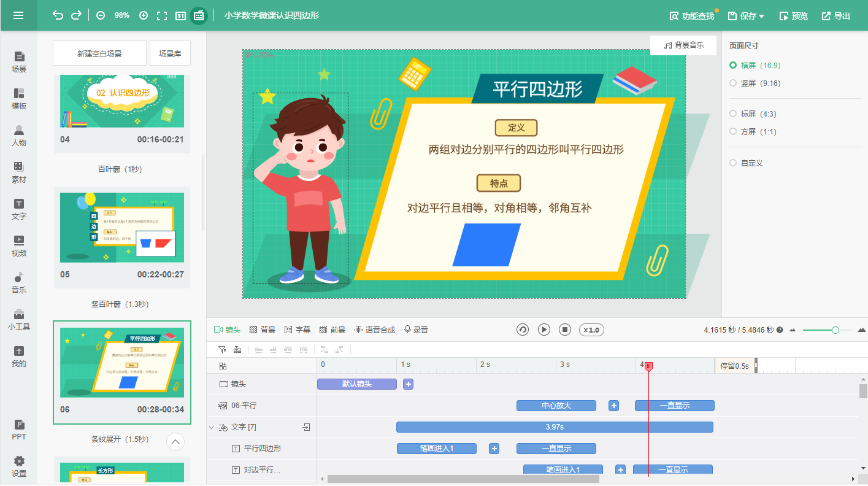The height and width of the screenshot is (486, 868).
Task: Click the redo arrow icon
Action: (76, 15)
